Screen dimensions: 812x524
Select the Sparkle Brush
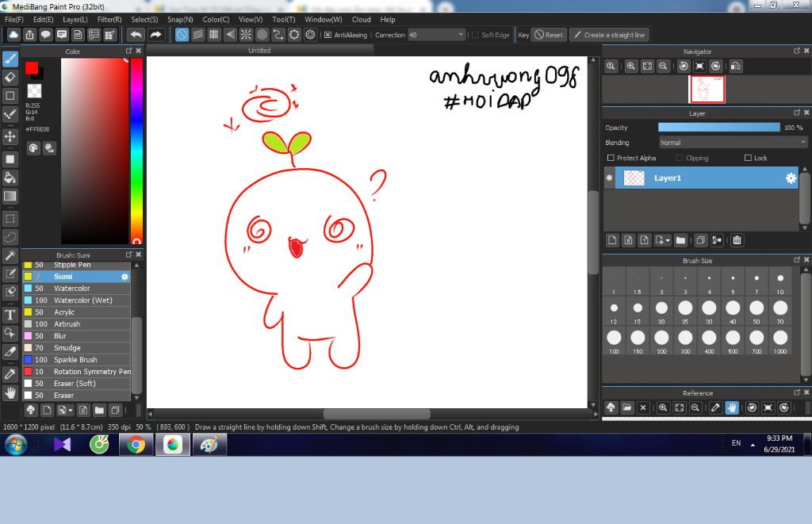(76, 360)
